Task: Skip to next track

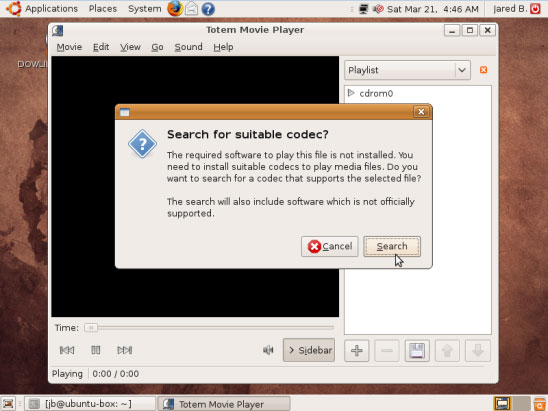Action: point(124,350)
